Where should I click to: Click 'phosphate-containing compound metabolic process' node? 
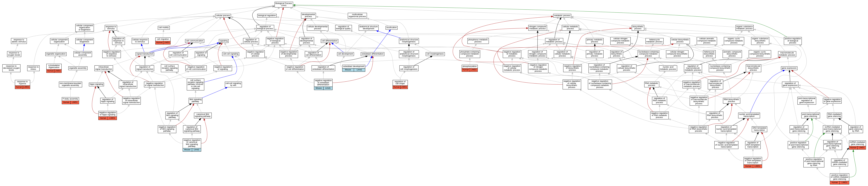point(470,54)
